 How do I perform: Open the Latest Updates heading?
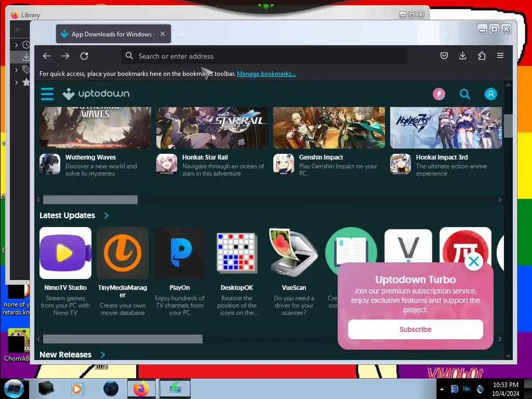click(67, 216)
